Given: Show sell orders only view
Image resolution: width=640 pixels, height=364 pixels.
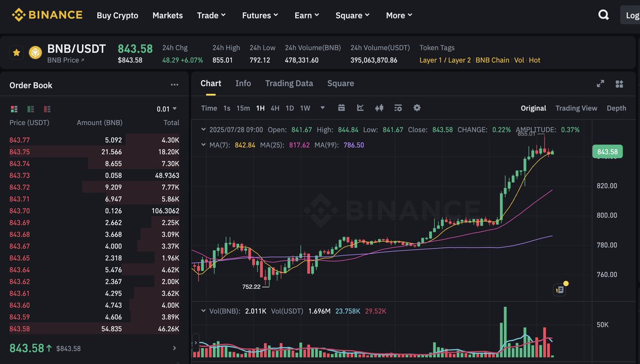Looking at the screenshot, I should [48, 109].
